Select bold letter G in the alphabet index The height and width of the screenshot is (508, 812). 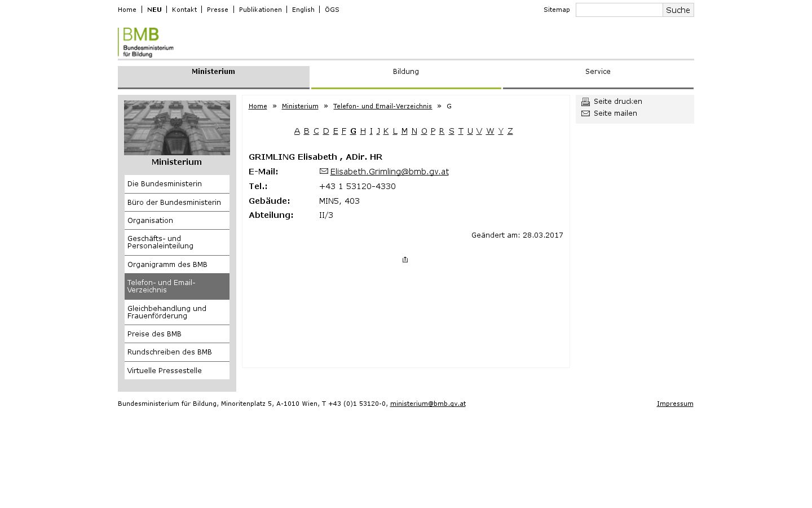[353, 131]
